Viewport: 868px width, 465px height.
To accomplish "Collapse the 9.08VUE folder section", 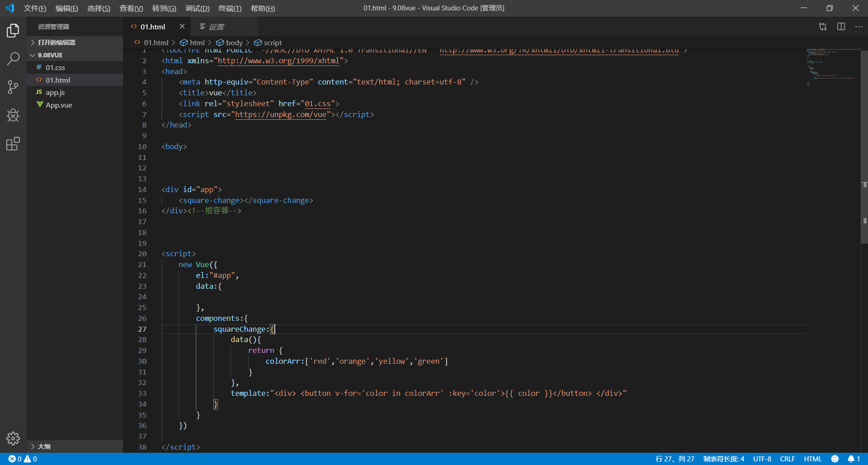I will click(x=50, y=55).
